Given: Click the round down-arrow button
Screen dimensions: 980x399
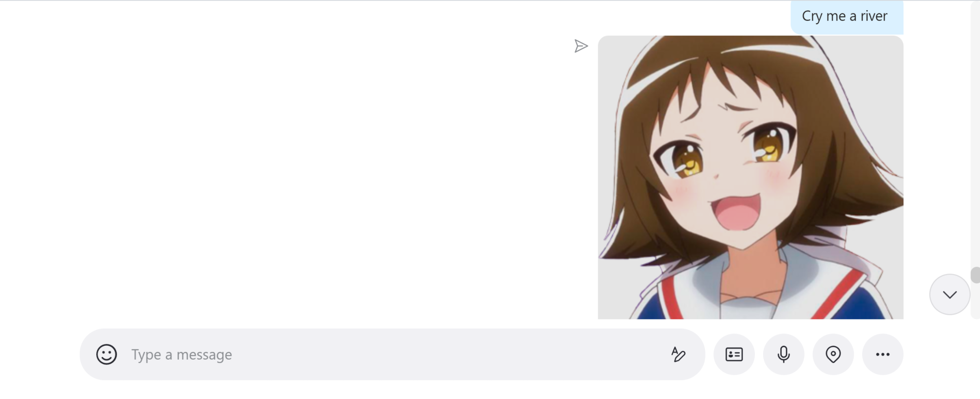Looking at the screenshot, I should coord(950,294).
